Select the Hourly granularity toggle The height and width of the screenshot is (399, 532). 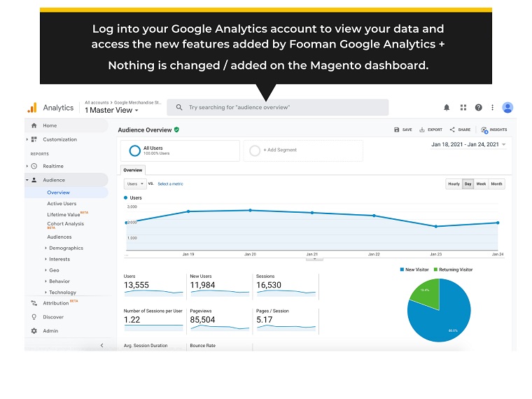[454, 184]
